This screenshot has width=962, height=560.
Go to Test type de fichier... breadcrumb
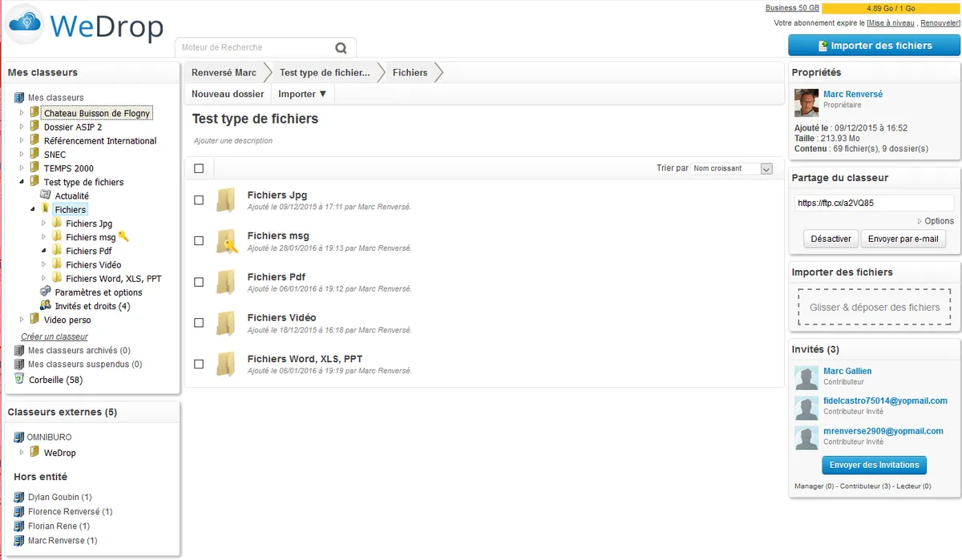(x=325, y=72)
